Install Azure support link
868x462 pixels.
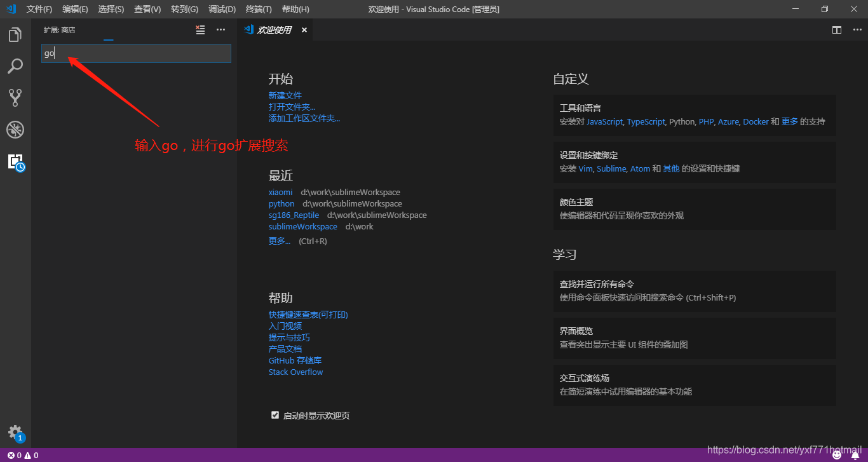(x=728, y=121)
